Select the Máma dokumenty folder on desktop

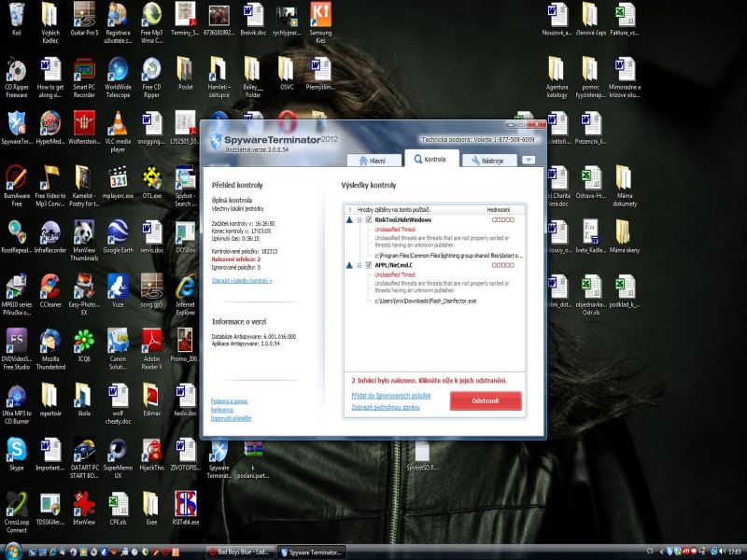point(625,186)
